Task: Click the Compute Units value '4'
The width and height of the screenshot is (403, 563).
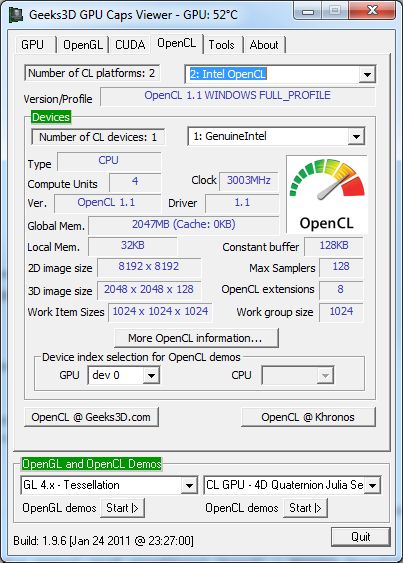Action: [x=135, y=181]
